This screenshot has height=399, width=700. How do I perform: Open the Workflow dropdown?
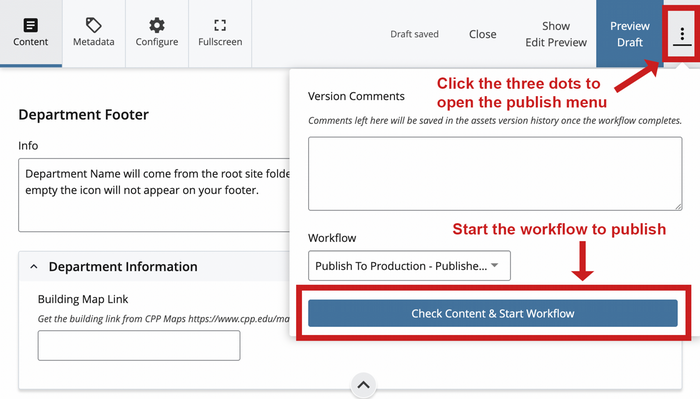pos(409,266)
